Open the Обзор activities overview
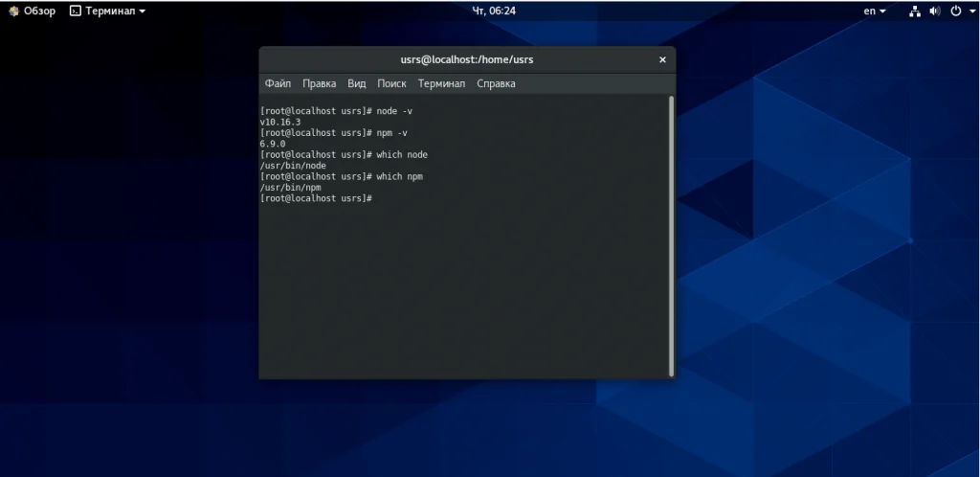 pyautogui.click(x=32, y=11)
